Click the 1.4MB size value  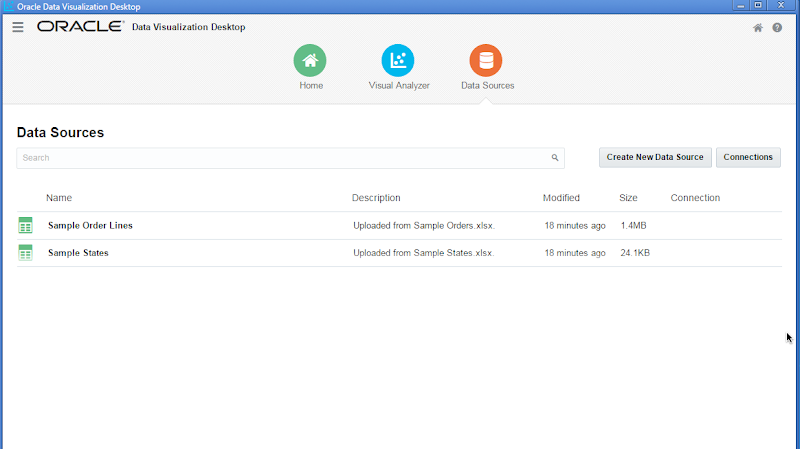point(633,226)
